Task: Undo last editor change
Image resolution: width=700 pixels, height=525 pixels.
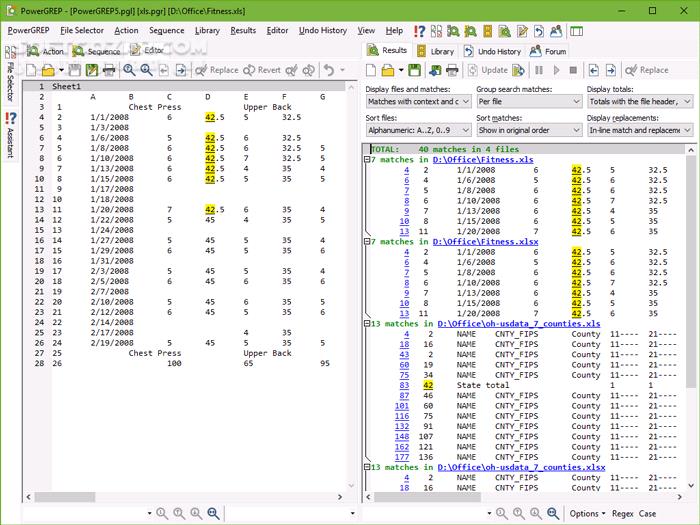Action: click(329, 70)
